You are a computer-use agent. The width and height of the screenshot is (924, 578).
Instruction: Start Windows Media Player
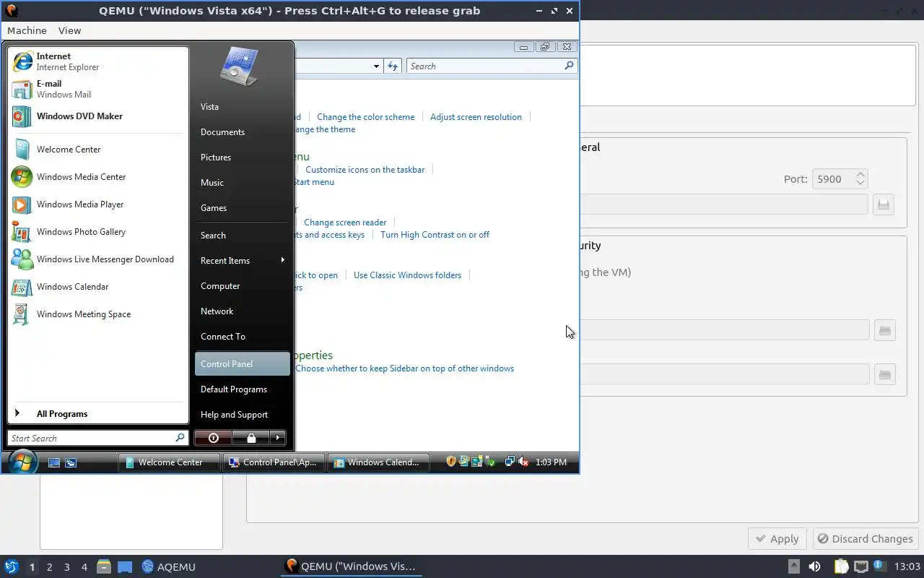click(98, 204)
